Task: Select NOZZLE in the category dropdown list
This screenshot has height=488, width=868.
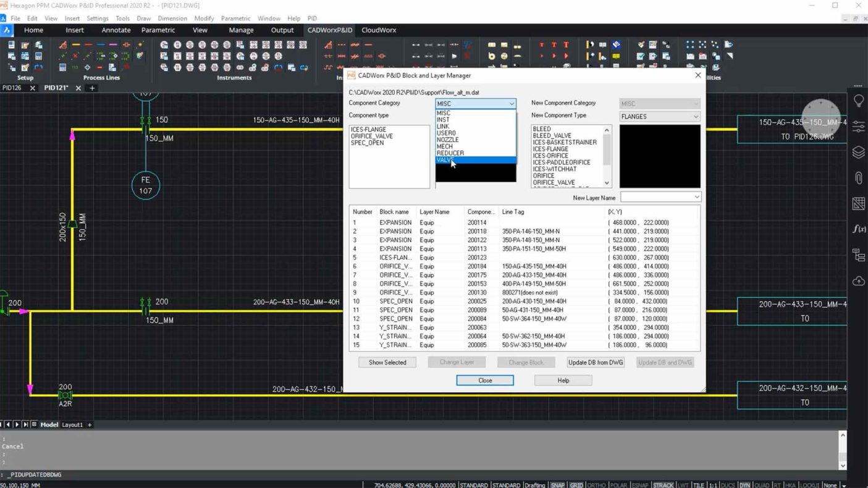Action: point(475,140)
